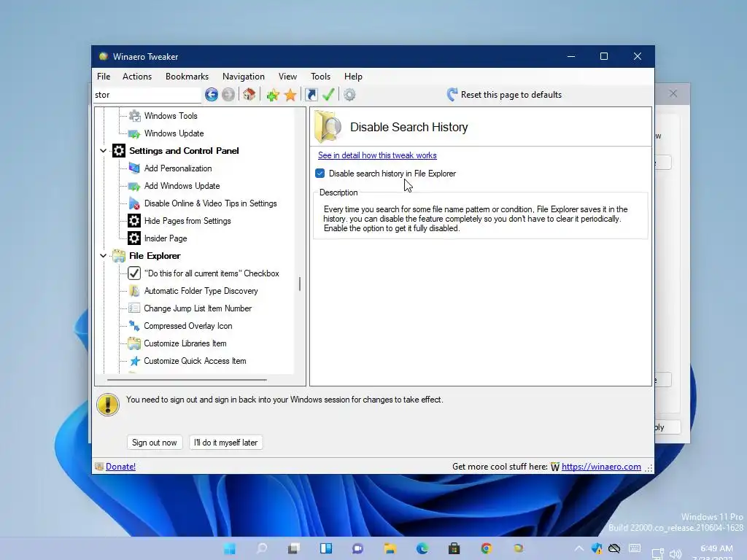This screenshot has height=560, width=747.
Task: Go to Home page icon
Action: pyautogui.click(x=249, y=94)
